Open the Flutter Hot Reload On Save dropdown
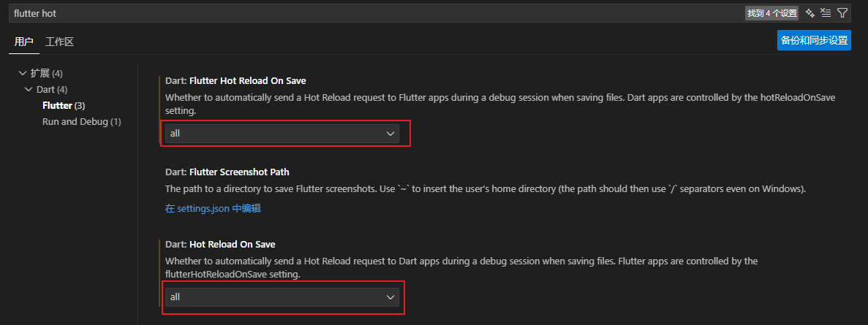868x325 pixels. (x=282, y=134)
